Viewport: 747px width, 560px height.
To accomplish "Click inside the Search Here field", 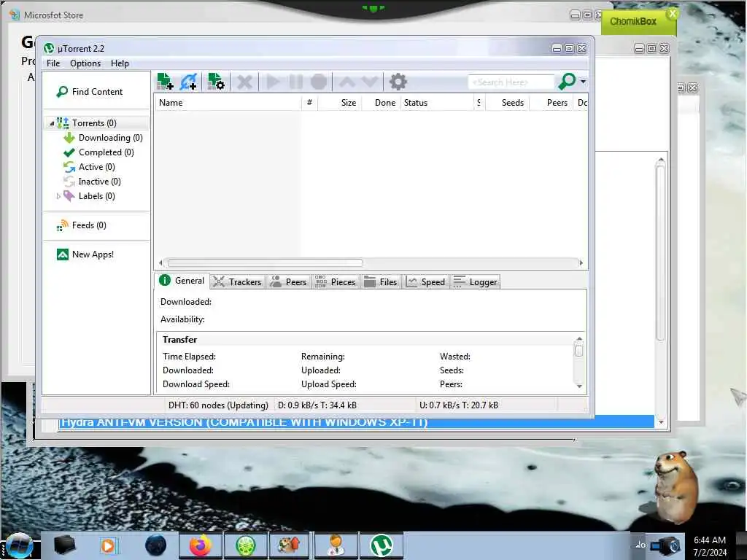I will [511, 82].
